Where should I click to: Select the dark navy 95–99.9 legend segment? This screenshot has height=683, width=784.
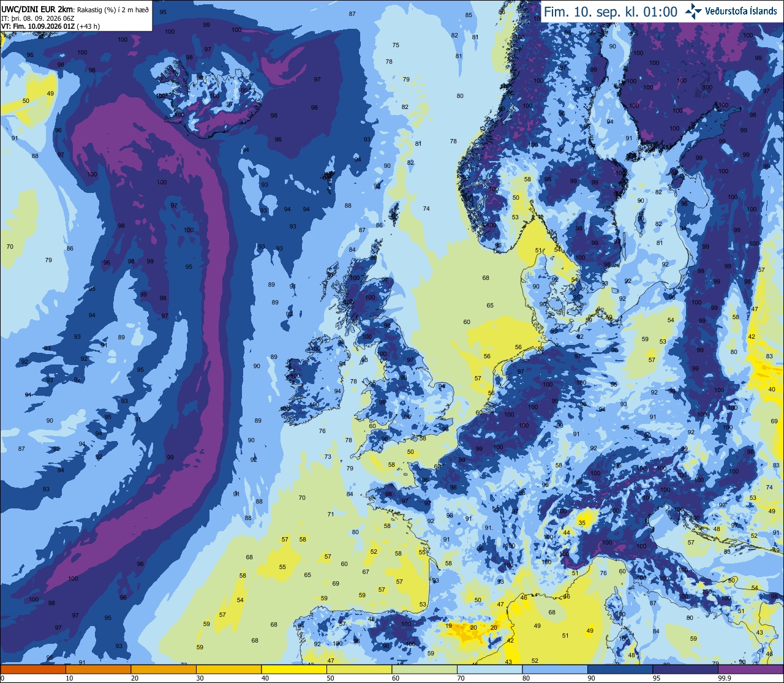click(685, 669)
